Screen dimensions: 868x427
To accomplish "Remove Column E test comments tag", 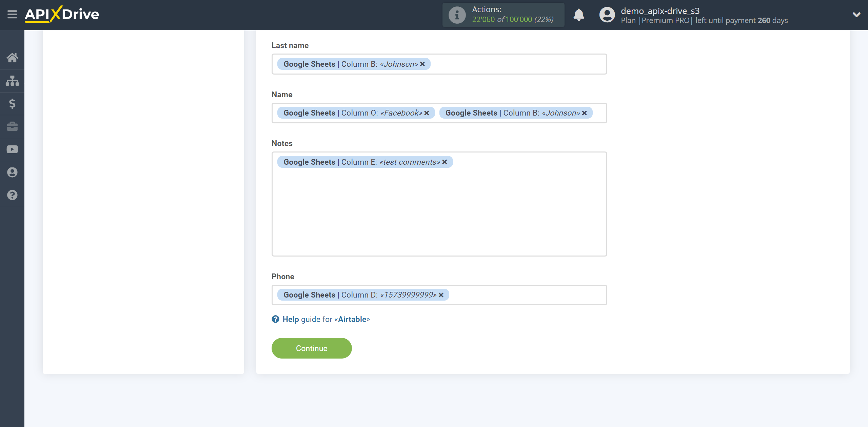I will click(x=445, y=162).
